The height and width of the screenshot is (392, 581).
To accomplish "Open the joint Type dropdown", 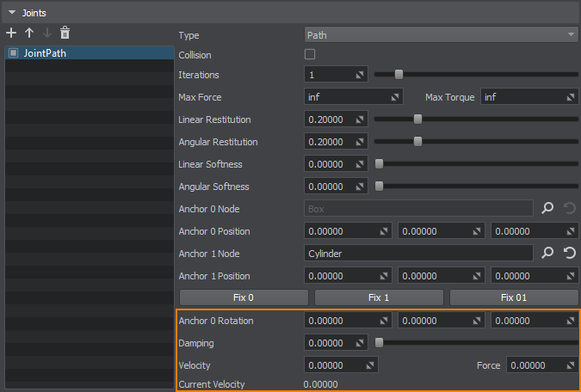I will tap(441, 35).
